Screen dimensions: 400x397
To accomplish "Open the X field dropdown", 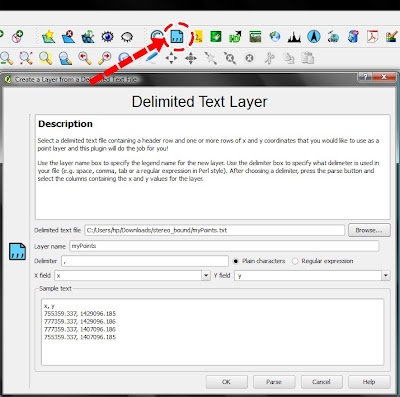I will pyautogui.click(x=206, y=275).
